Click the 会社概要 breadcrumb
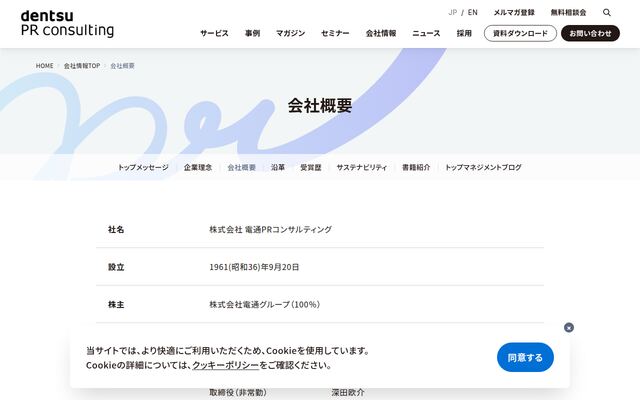Viewport: 640px width, 400px height. pos(122,66)
